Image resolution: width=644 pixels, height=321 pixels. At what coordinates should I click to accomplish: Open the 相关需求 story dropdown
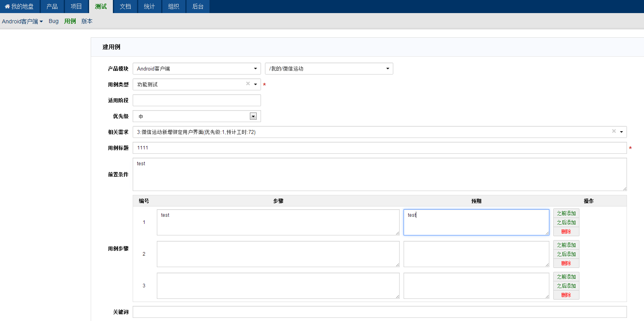tap(621, 132)
